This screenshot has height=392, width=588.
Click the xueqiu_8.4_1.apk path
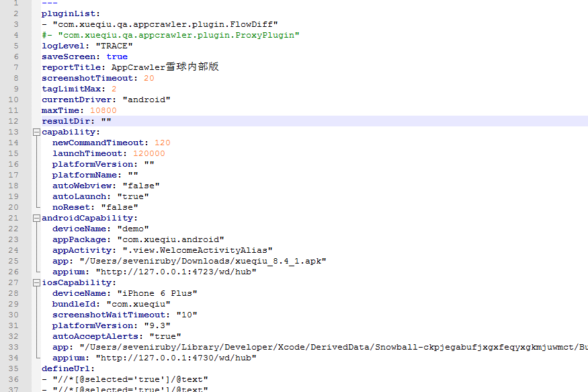tap(203, 261)
